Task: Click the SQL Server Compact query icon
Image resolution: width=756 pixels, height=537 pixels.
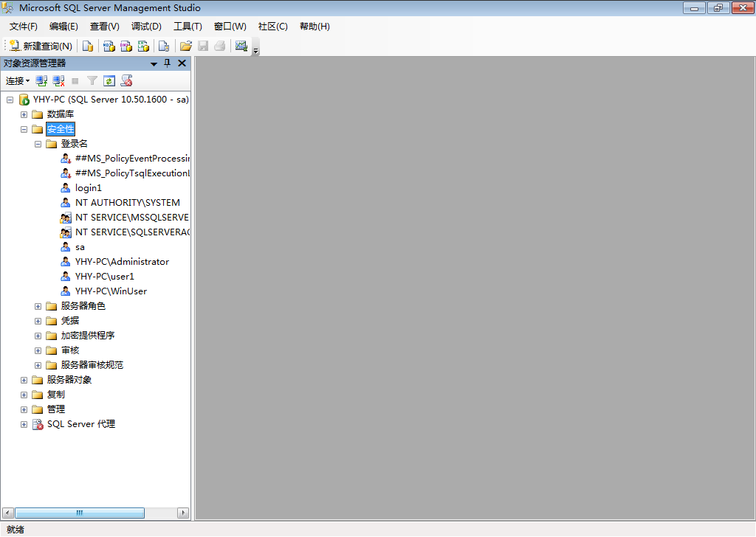Action: 164,46
